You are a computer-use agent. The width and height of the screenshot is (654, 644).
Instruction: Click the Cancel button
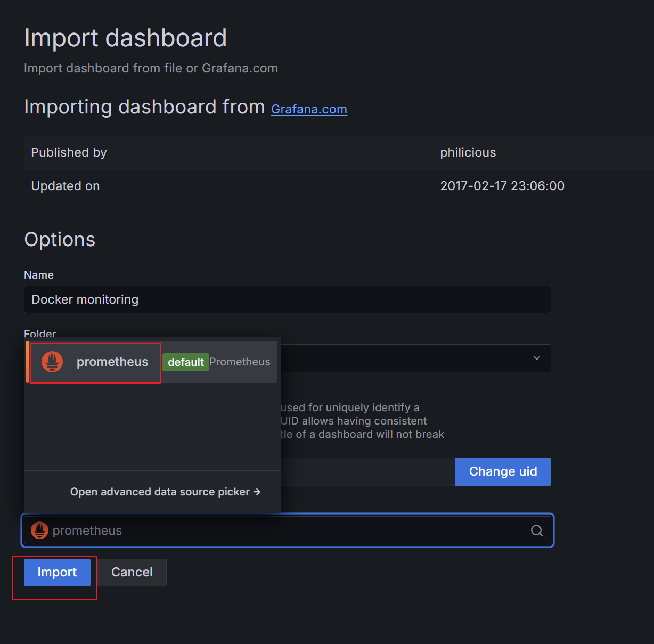pos(132,572)
